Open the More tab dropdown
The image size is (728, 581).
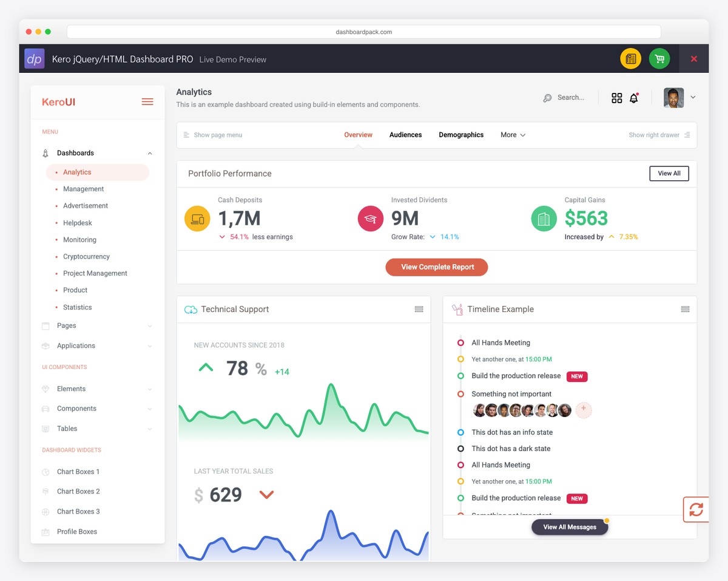513,135
